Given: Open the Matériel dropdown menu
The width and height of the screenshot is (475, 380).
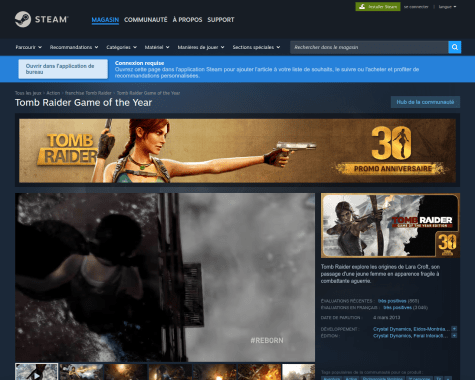Looking at the screenshot, I should click(157, 47).
